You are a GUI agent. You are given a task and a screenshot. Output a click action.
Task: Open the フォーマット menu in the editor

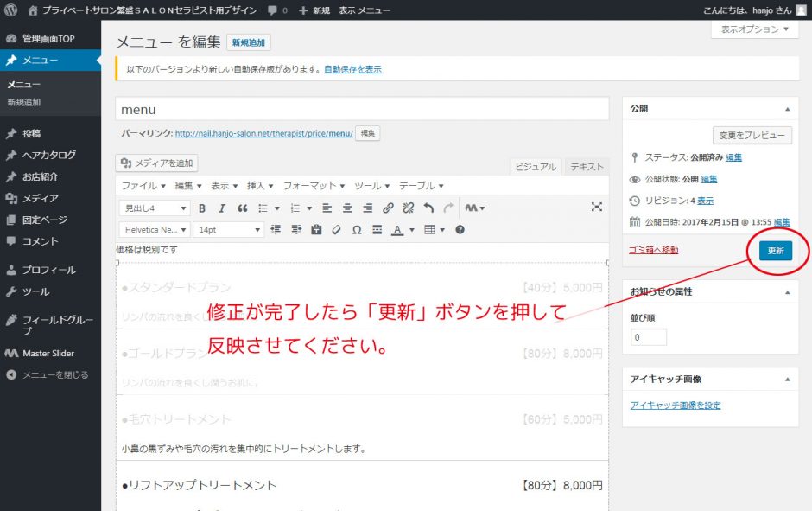coord(314,186)
